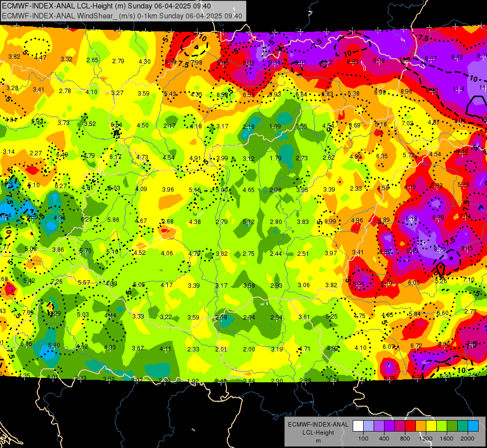Click the wind shear value 3.27
The width and height of the screenshot is (487, 448).
[x=117, y=93]
